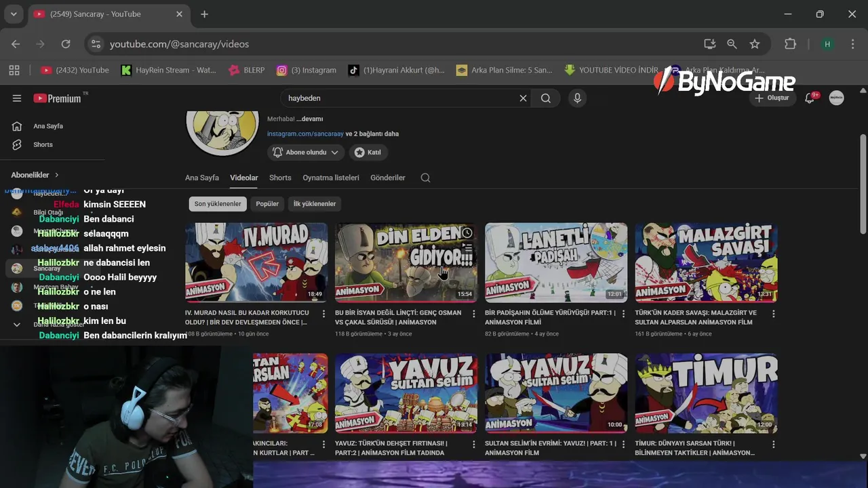Viewport: 868px width, 488px height.
Task: Open the YAVUZ: TÜRK'ÜN DEHŞET FIRTINASI title link
Action: coord(391,448)
